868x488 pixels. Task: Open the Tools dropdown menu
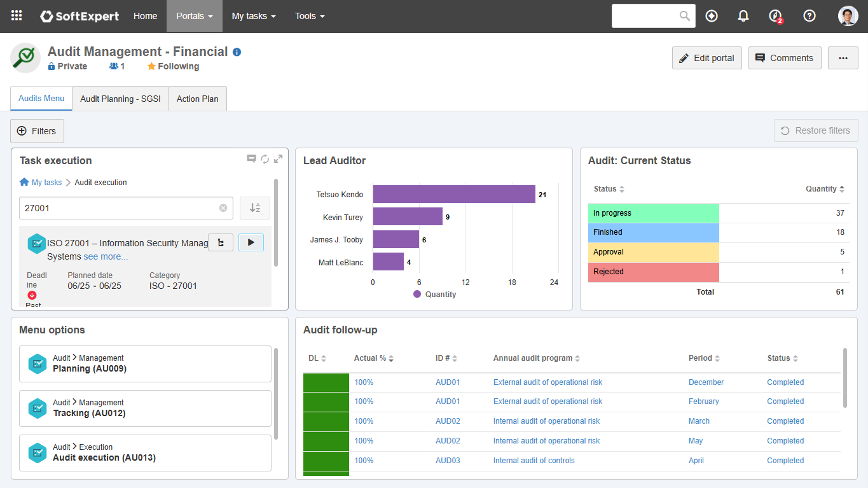point(310,16)
